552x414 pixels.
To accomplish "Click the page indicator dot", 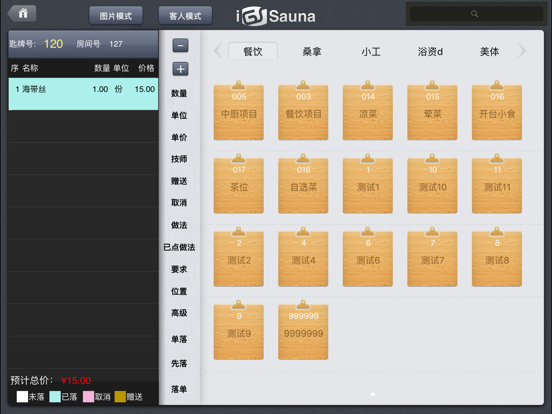I will coord(373,394).
